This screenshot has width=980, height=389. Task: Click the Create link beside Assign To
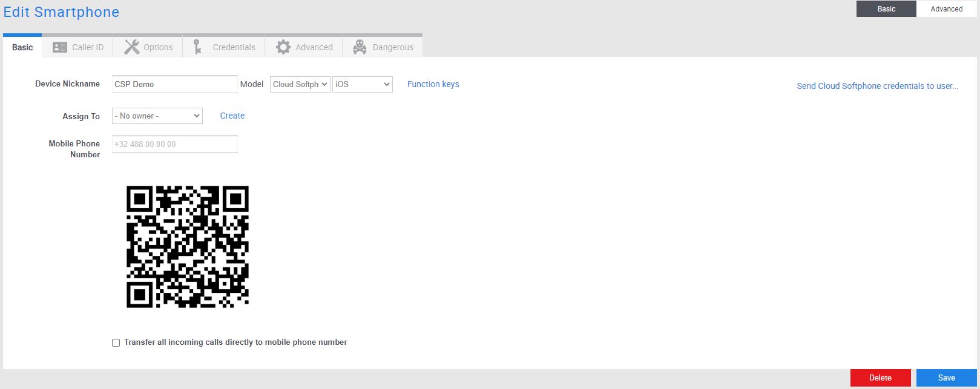click(x=232, y=116)
